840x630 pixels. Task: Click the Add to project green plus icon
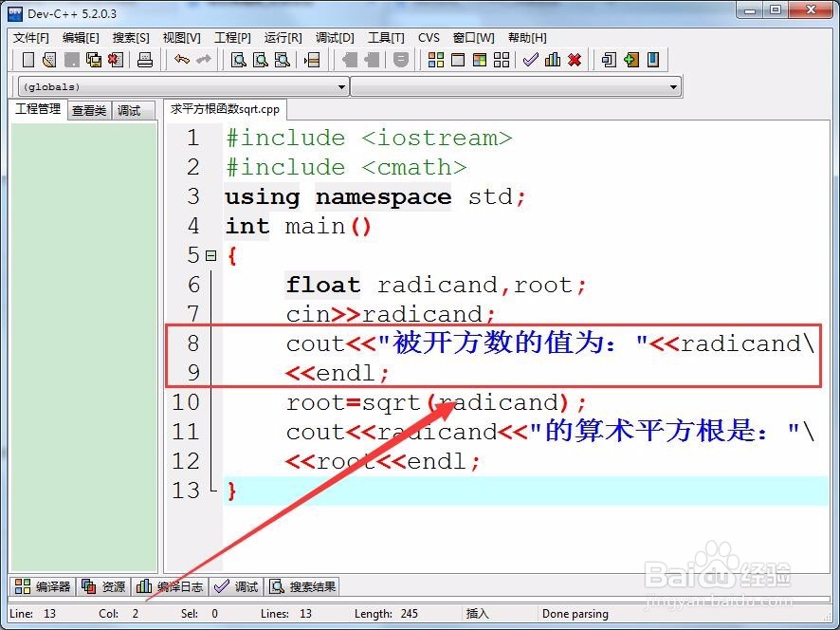point(631,60)
